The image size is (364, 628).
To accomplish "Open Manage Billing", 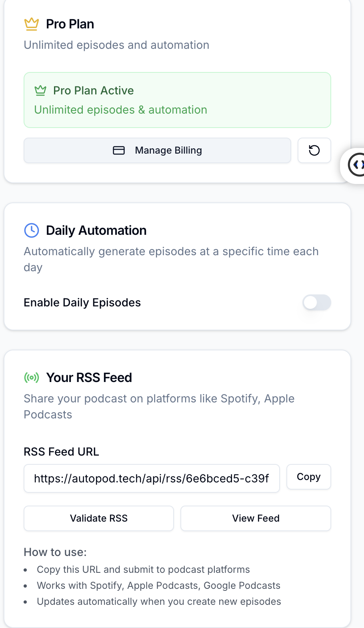I will (x=157, y=150).
